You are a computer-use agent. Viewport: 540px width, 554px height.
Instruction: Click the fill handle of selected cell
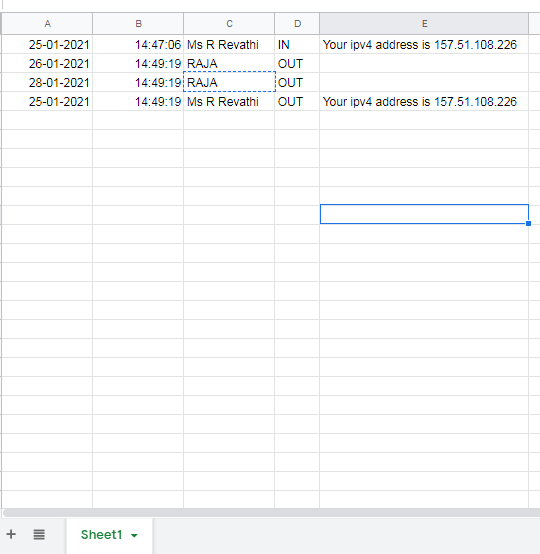tap(528, 224)
